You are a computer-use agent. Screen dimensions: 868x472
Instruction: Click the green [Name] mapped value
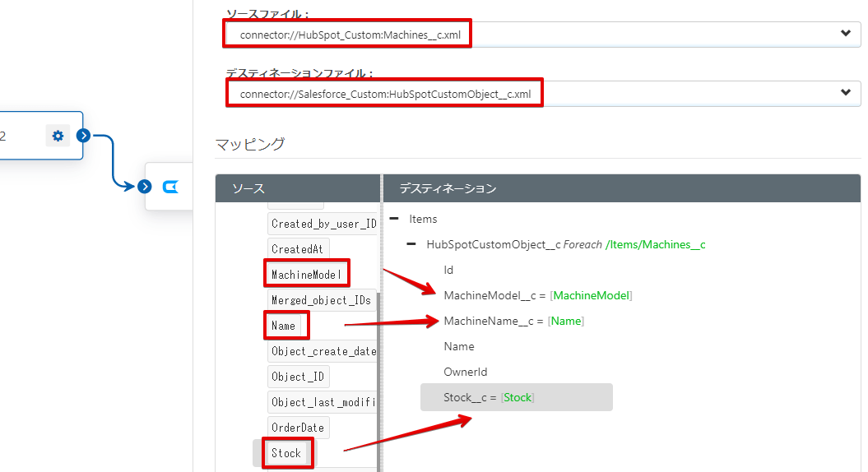pos(566,321)
